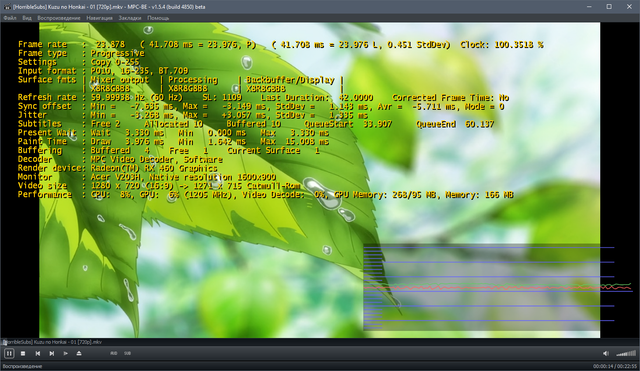The image size is (640, 371).
Task: Close the MPC-BE player window
Action: [629, 7]
